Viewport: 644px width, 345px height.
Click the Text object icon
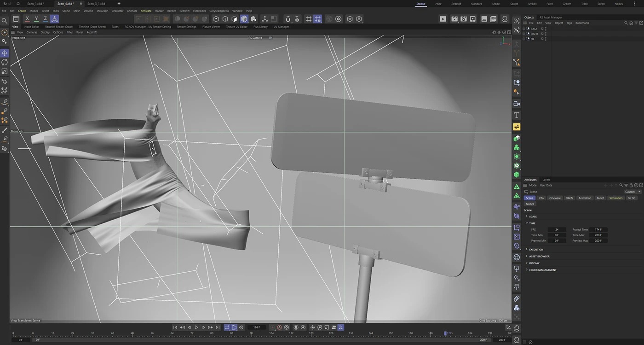coord(517,115)
